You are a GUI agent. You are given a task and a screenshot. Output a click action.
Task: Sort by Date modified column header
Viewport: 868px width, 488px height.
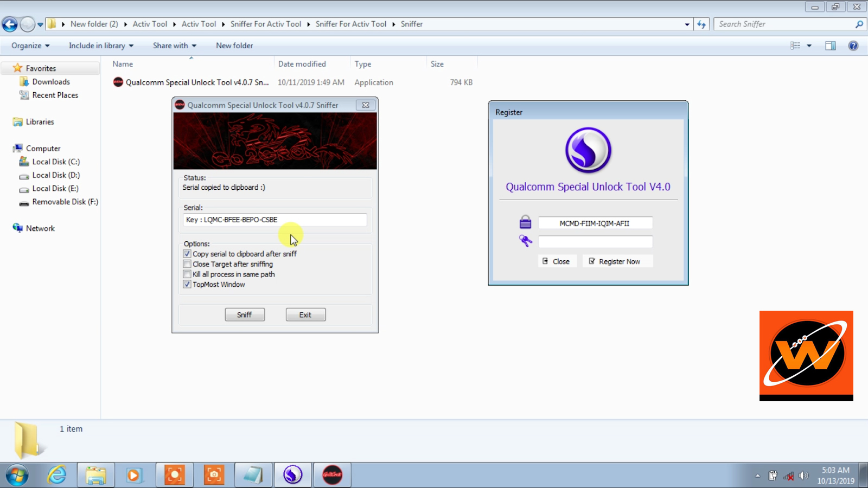click(302, 64)
